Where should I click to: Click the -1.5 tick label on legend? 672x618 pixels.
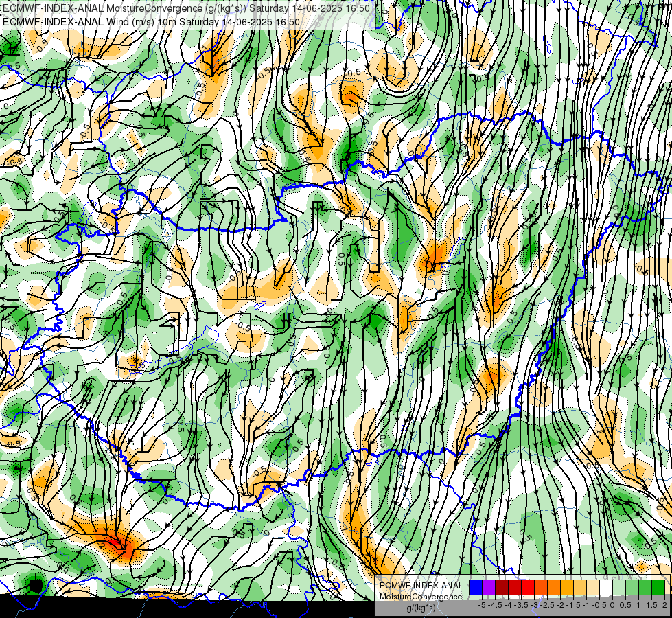pyautogui.click(x=573, y=605)
